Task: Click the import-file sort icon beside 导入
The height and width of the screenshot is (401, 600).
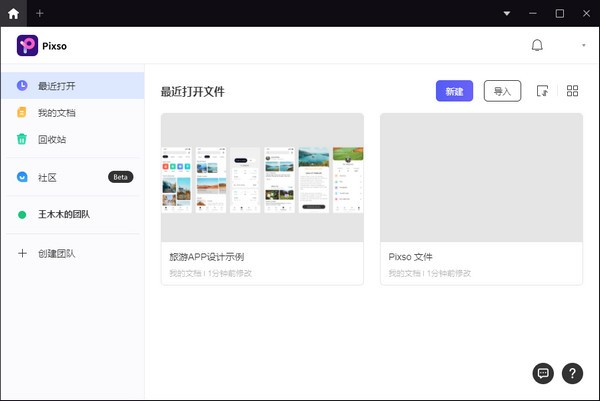Action: pyautogui.click(x=542, y=91)
